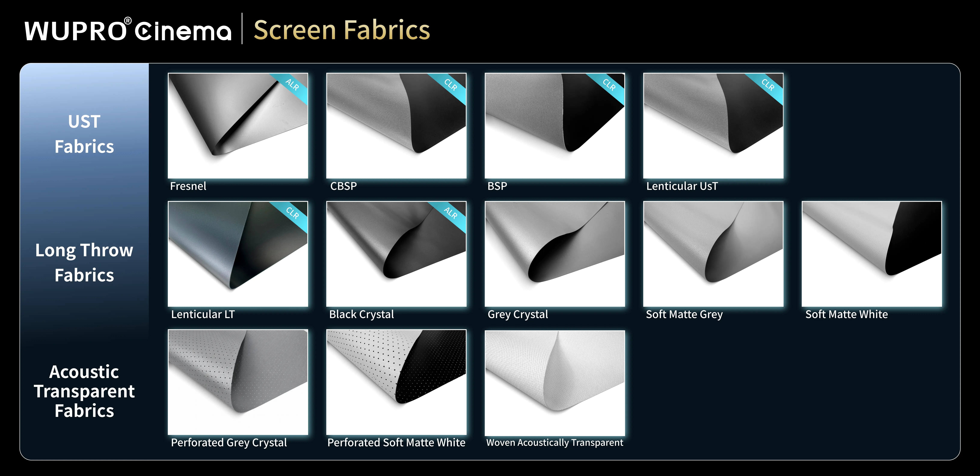
Task: Choose the Soft Matte Grey fabric image
Action: (713, 254)
